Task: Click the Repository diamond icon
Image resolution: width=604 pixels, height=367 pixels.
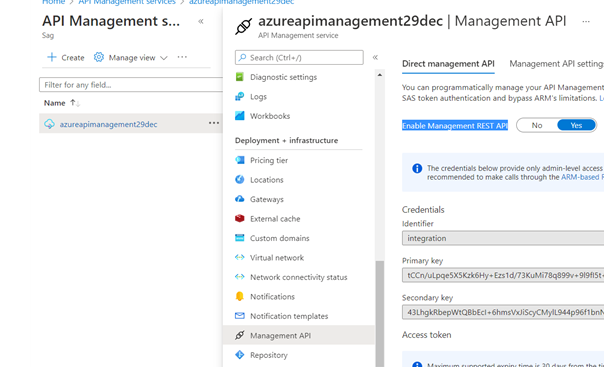Action: (x=240, y=355)
